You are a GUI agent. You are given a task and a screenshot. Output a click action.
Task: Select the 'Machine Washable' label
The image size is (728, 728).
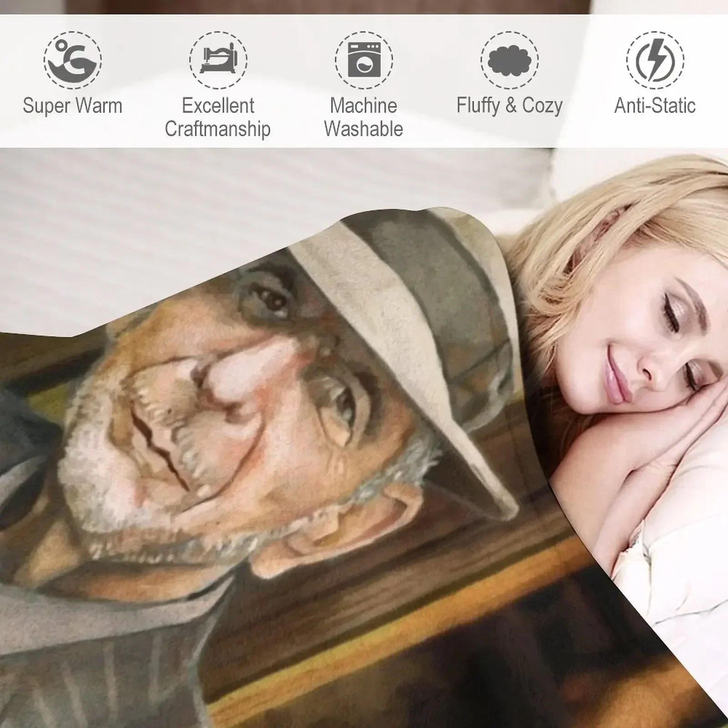pyautogui.click(x=364, y=117)
